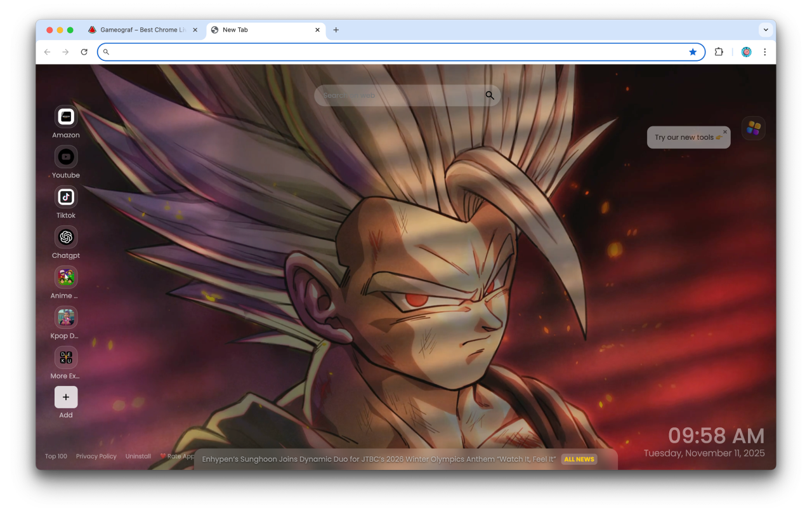Screen dimensions: 812x508
Task: Click the Rate App link
Action: [x=178, y=456]
